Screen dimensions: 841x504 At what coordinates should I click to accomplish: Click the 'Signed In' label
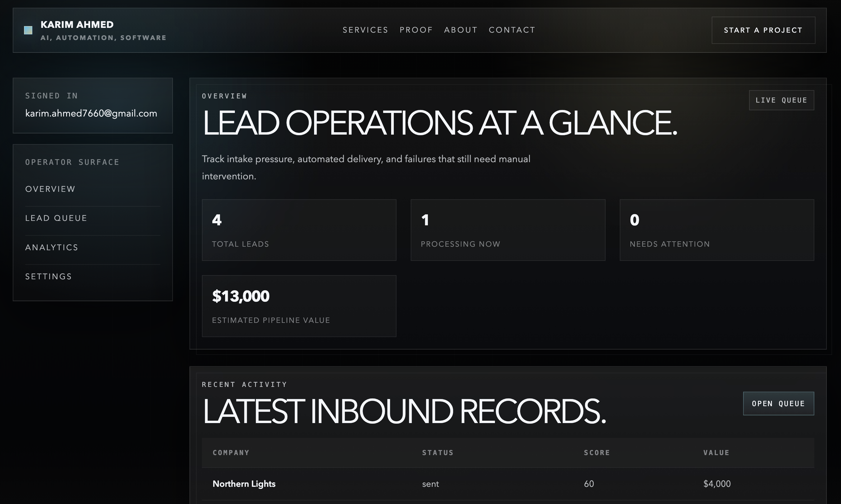pos(51,96)
